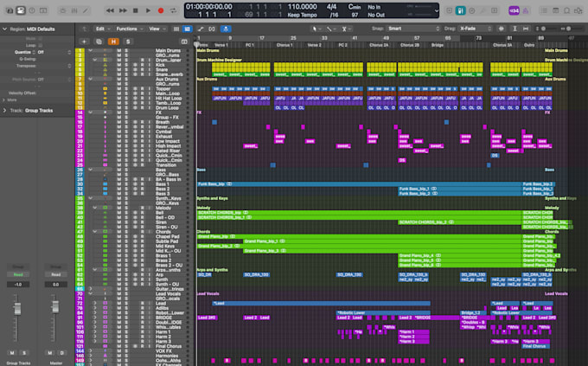
Task: Select the blue grid view icon
Action: pos(187,29)
